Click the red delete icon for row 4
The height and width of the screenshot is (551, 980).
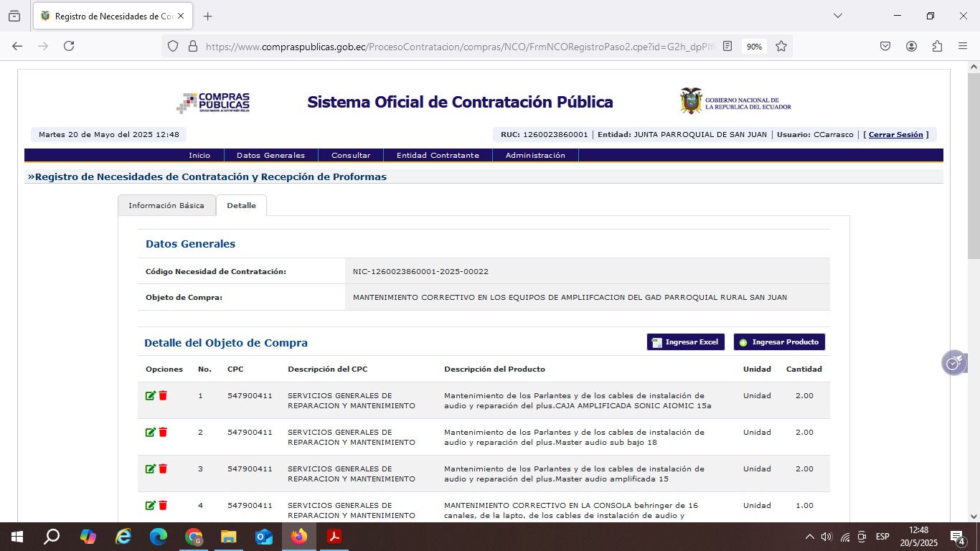pos(163,506)
